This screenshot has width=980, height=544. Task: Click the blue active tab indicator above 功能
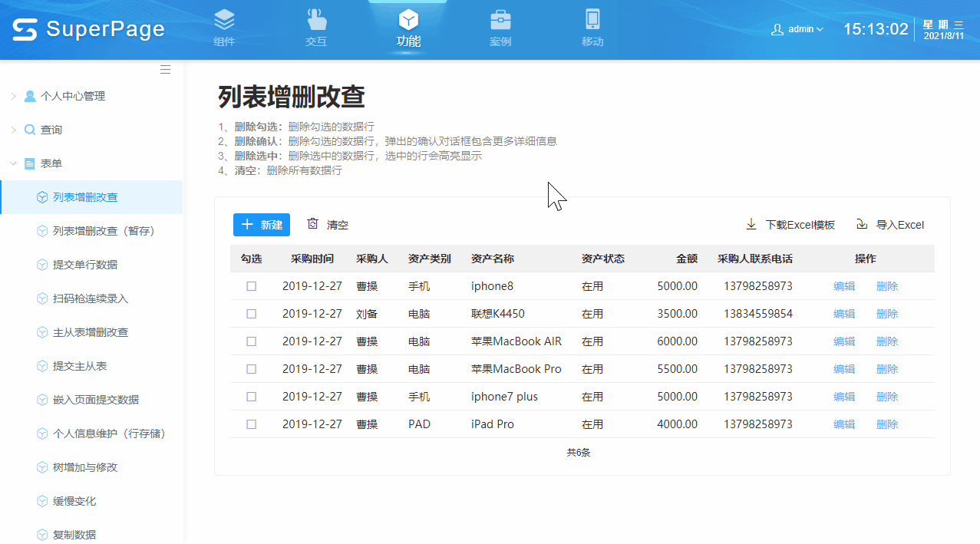[408, 3]
